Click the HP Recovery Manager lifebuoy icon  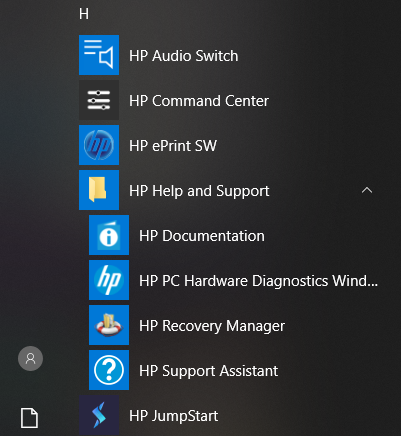click(x=109, y=325)
